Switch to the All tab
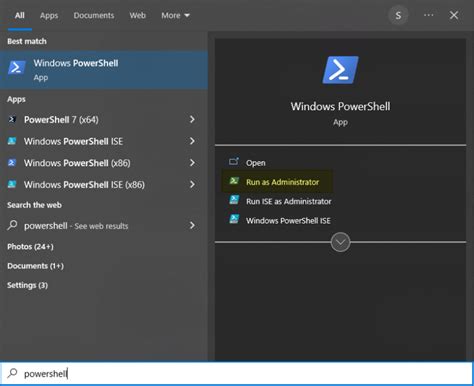This screenshot has height=386, width=474. pos(20,15)
